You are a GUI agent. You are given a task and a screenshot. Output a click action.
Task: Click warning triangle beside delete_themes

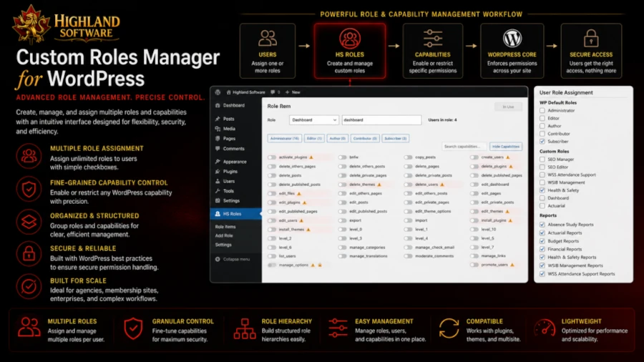pyautogui.click(x=379, y=185)
